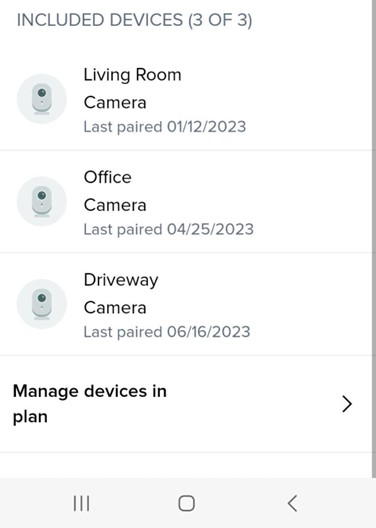Click Last paired 06/16/2023 text

[167, 332]
